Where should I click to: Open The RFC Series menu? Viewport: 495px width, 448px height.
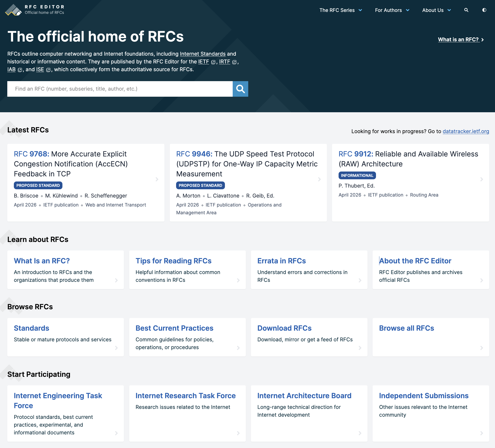337,10
